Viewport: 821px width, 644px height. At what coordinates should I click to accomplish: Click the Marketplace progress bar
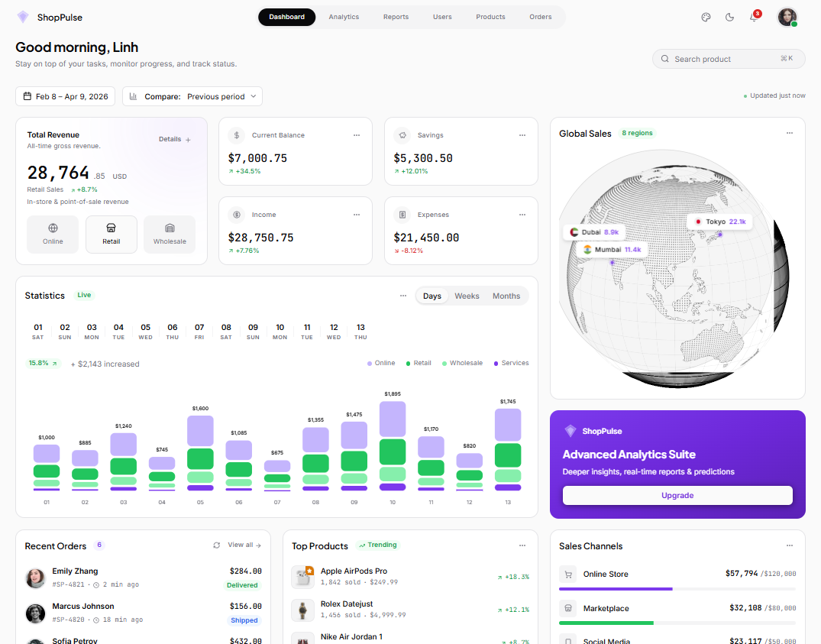pos(677,623)
